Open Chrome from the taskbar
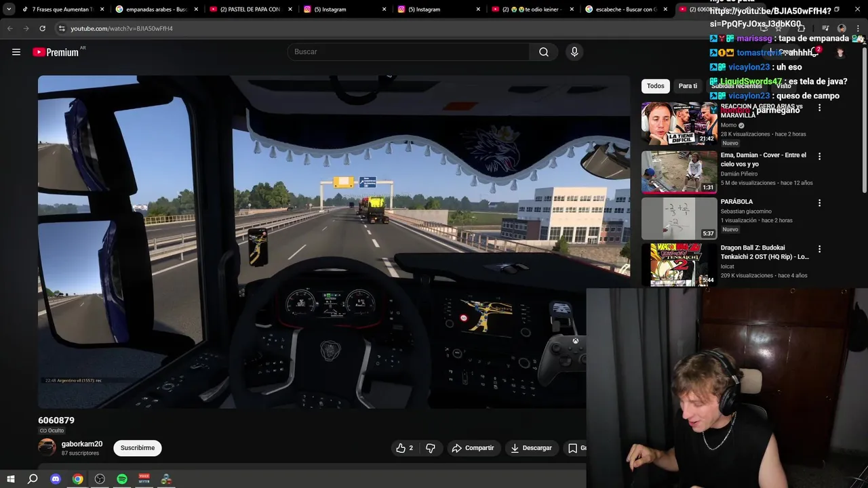868x488 pixels. [x=78, y=479]
